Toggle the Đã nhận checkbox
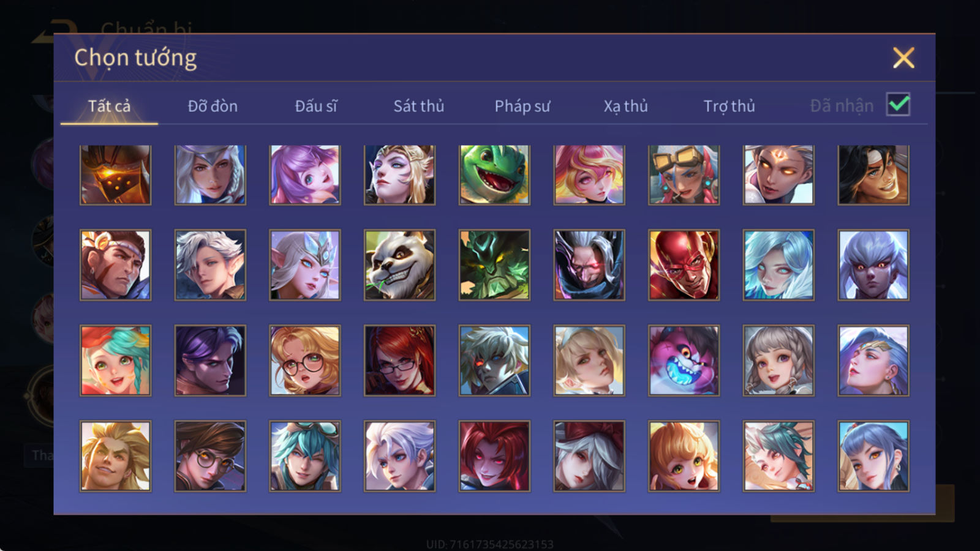Image resolution: width=980 pixels, height=551 pixels. (898, 105)
